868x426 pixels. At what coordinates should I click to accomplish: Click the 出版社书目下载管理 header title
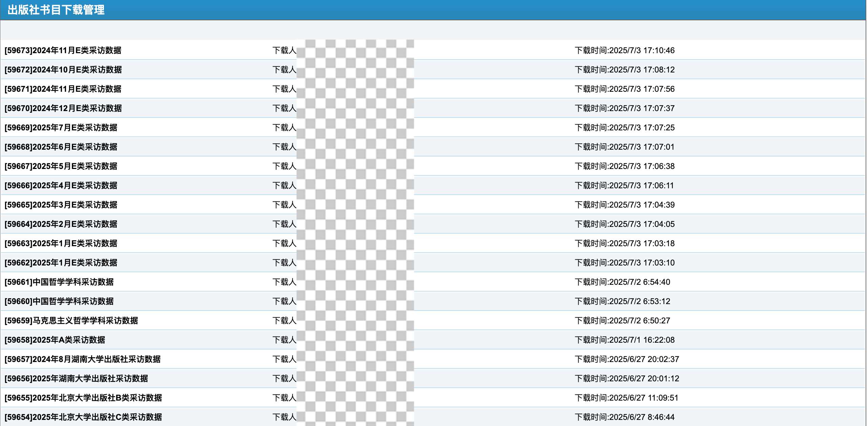click(56, 10)
